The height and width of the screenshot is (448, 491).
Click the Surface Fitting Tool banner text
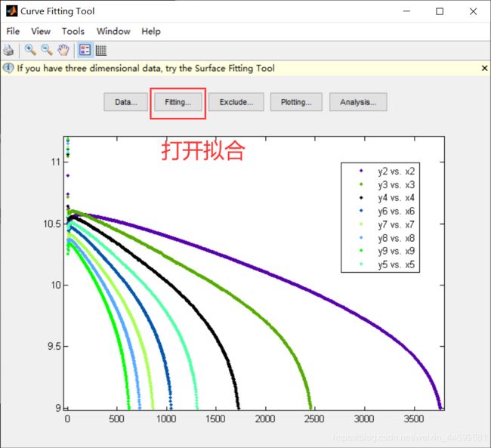pyautogui.click(x=146, y=68)
